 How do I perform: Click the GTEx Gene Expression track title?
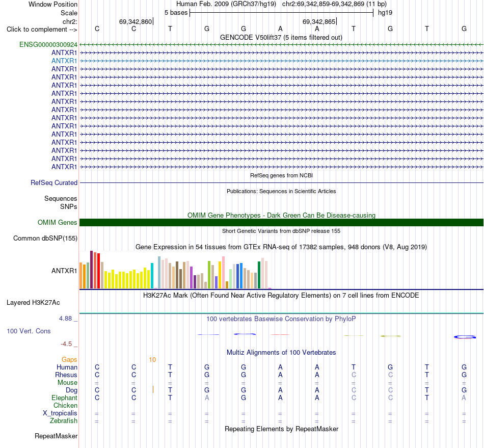coord(281,247)
